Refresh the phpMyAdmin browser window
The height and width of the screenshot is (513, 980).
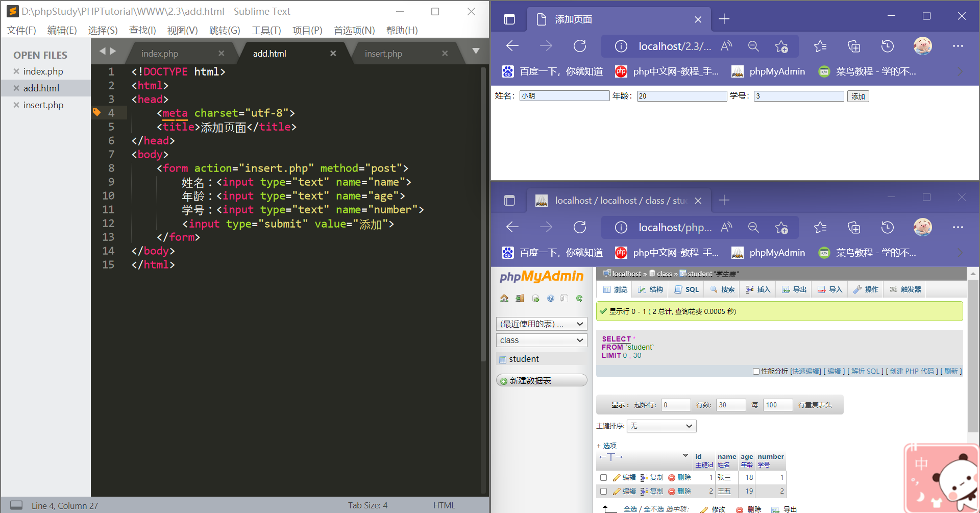click(x=580, y=228)
